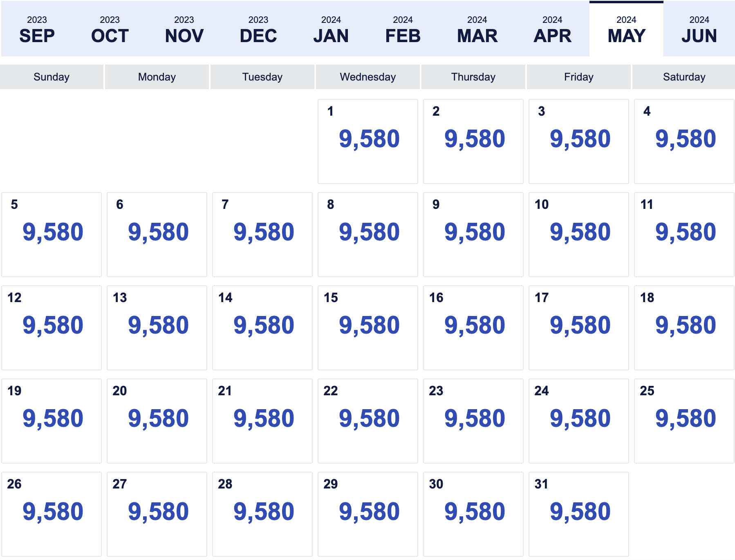
Task: Select the MAR 2024 month tab
Action: click(x=477, y=29)
